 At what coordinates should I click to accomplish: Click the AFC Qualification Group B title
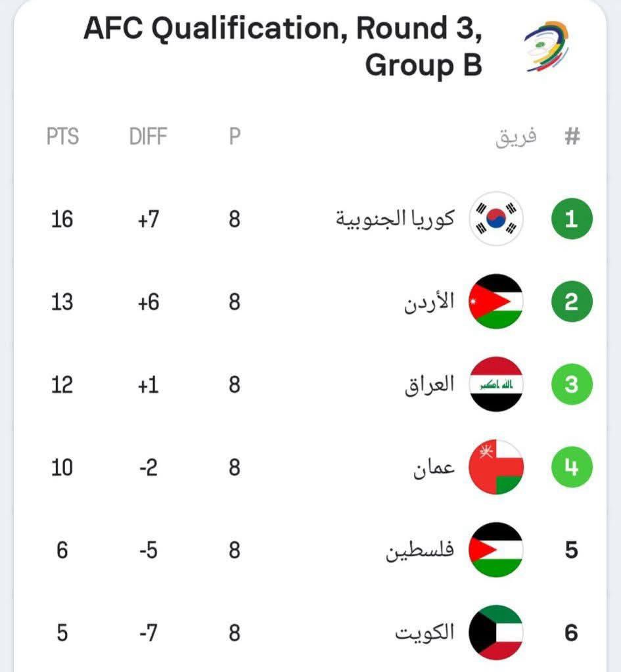click(283, 46)
